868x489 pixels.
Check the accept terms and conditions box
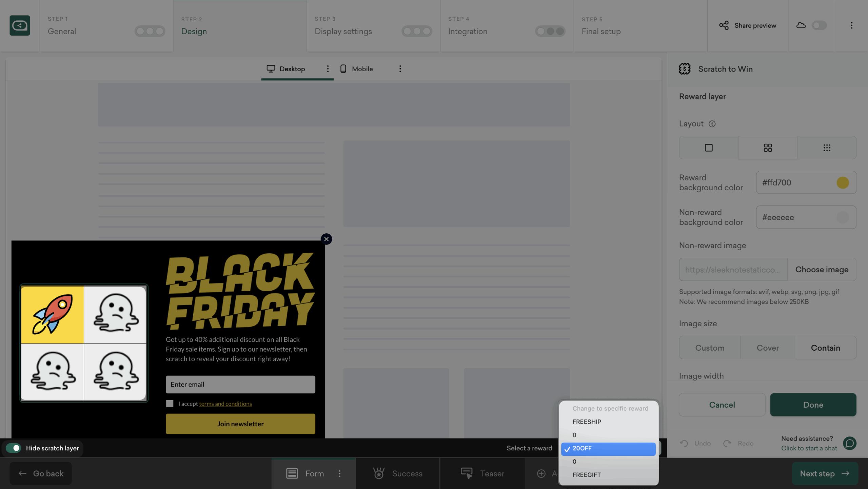click(170, 404)
